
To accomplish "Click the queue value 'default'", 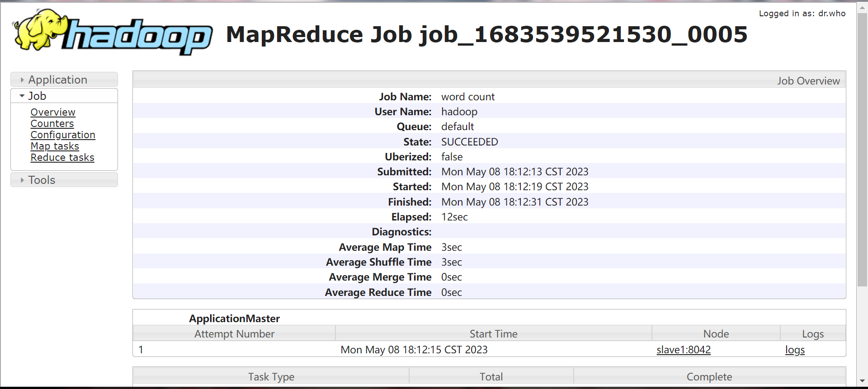I will [x=458, y=127].
